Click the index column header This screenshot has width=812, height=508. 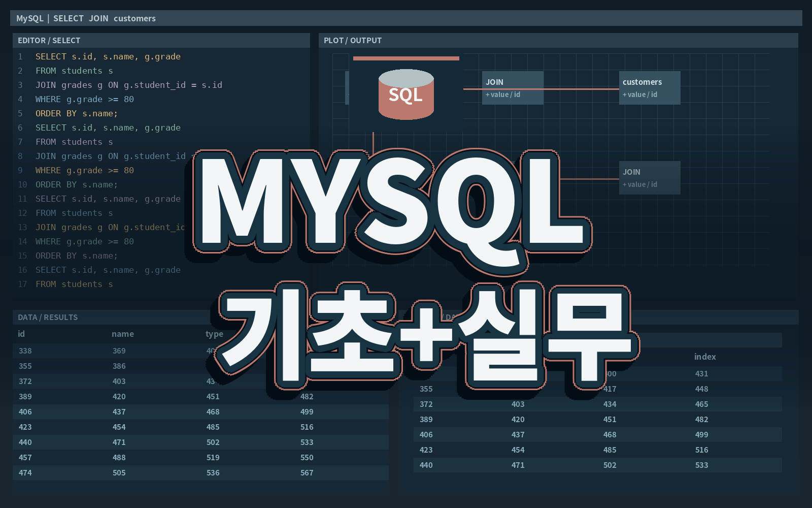click(705, 357)
